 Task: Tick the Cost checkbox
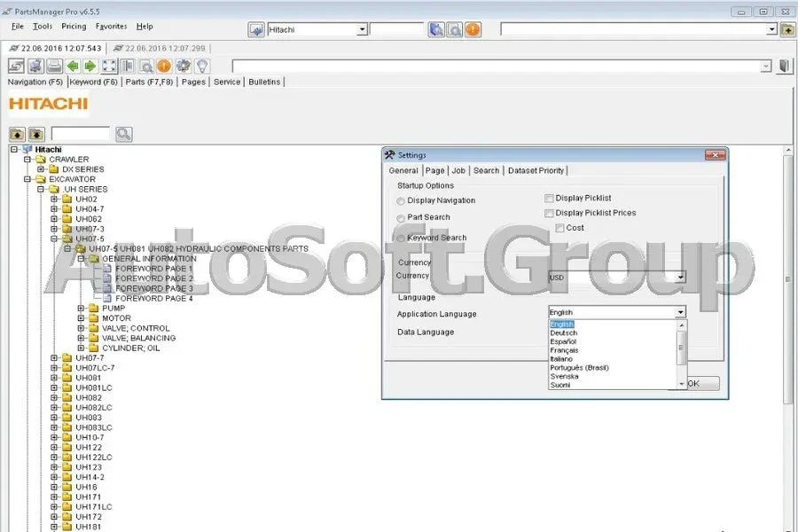pos(559,228)
